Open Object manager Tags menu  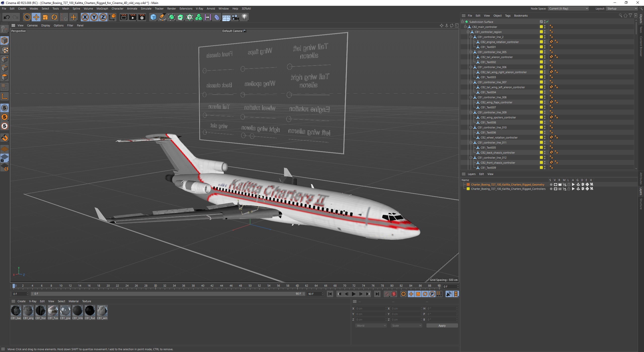(x=508, y=16)
